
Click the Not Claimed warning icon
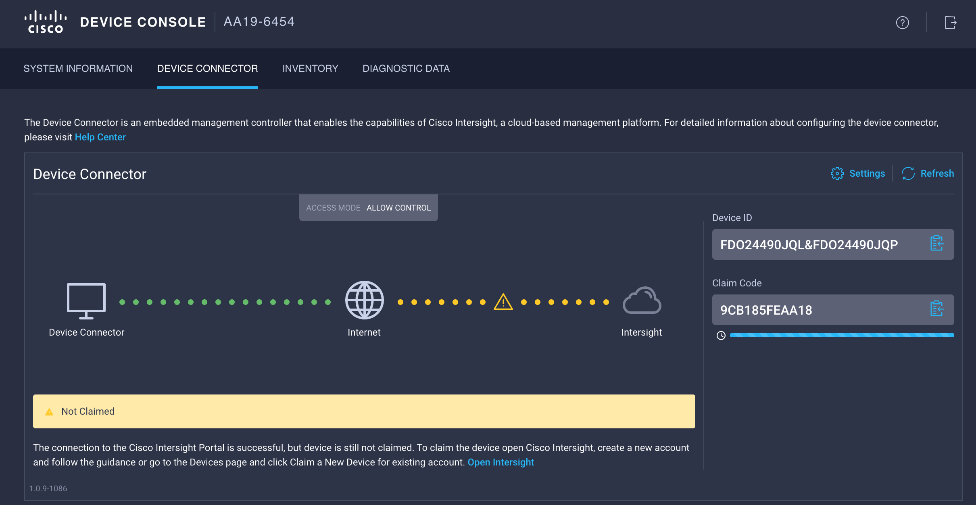click(x=49, y=412)
